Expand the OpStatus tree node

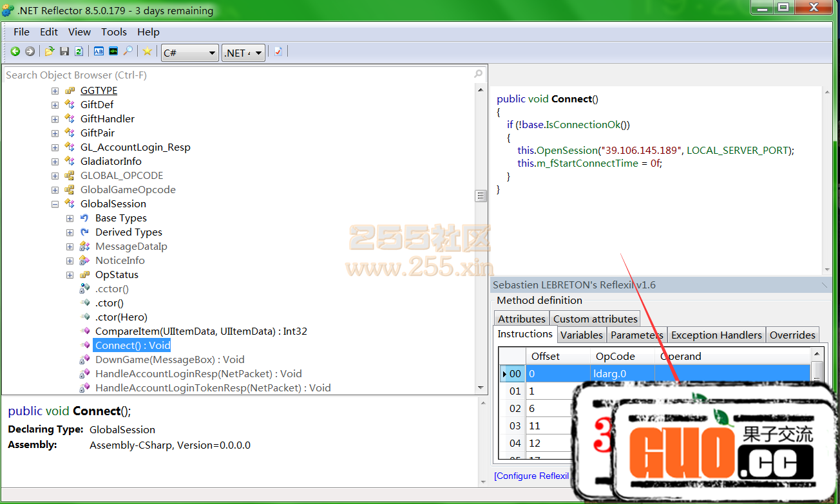(x=70, y=275)
